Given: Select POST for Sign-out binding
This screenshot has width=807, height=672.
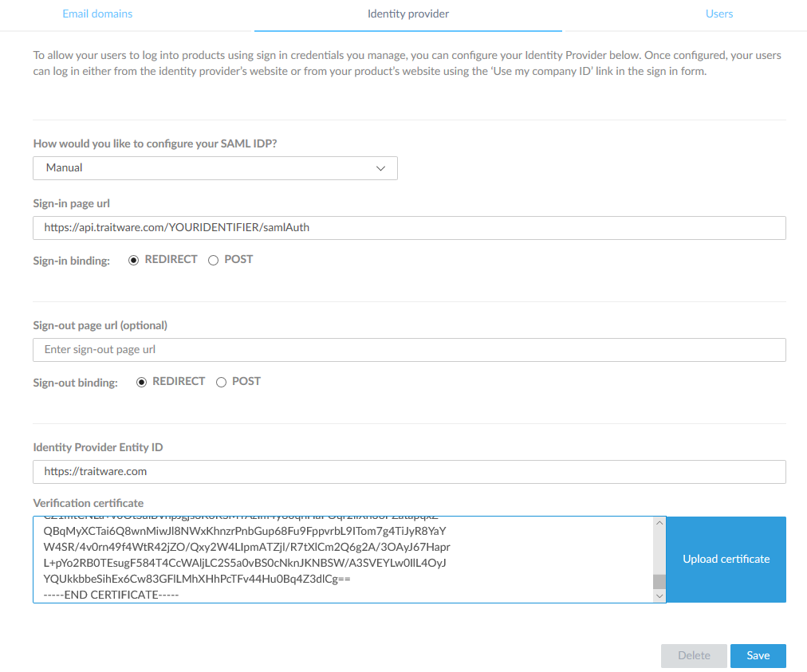Looking at the screenshot, I should [x=222, y=383].
